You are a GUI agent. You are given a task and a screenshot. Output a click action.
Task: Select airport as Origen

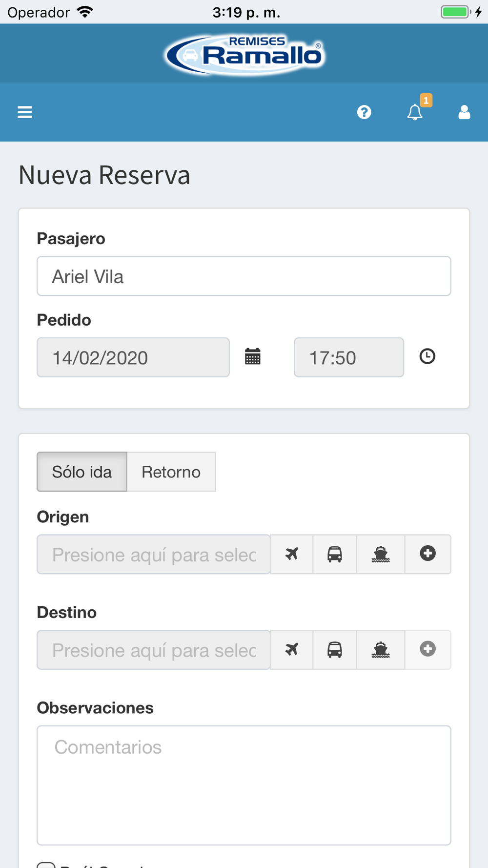292,554
